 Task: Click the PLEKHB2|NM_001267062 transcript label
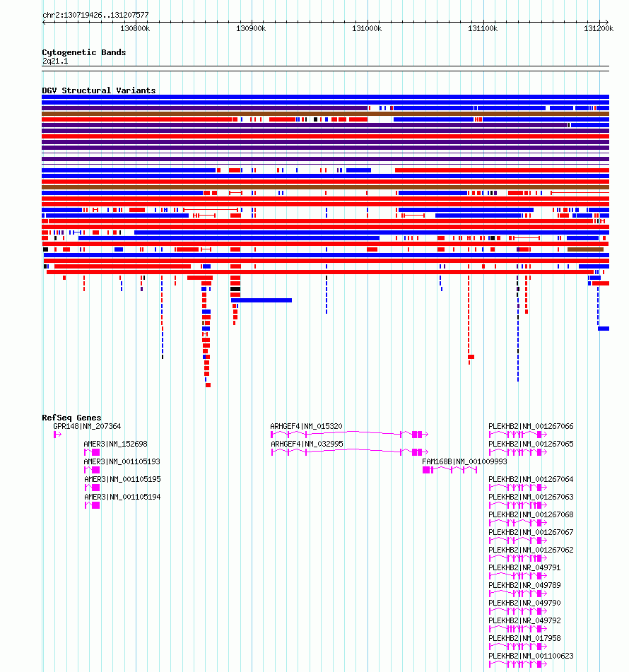[x=531, y=550]
